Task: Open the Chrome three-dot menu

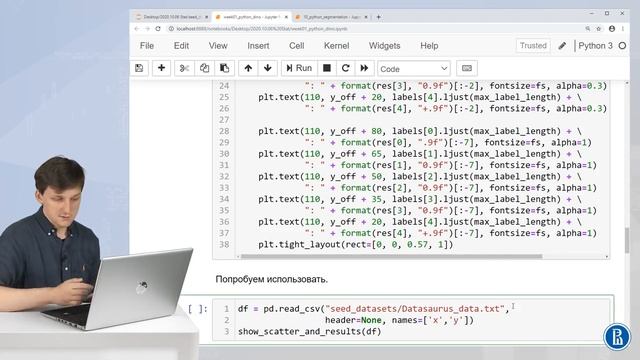Action: point(623,29)
